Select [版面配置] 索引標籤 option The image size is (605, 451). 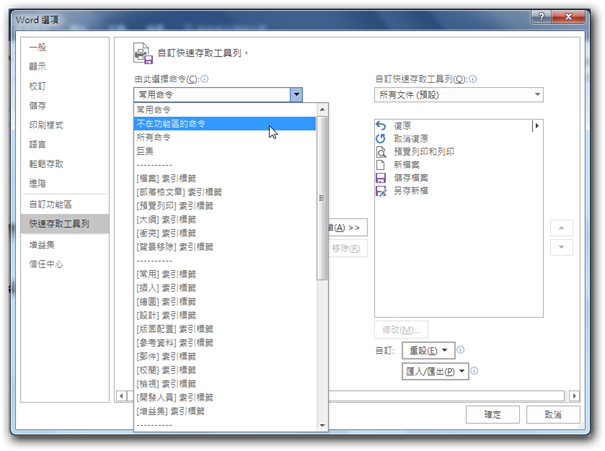[225, 329]
